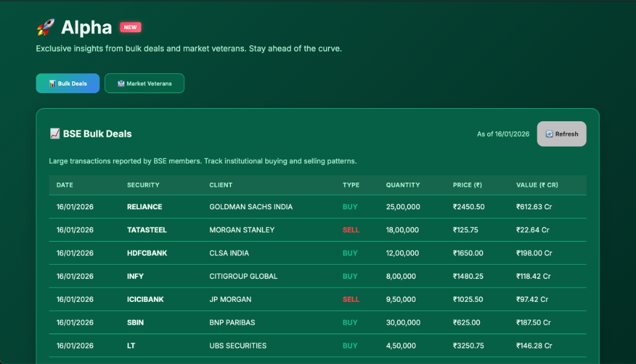Viewport: 636px width, 364px height.
Task: Click the BUY label in INFY row
Action: [350, 276]
